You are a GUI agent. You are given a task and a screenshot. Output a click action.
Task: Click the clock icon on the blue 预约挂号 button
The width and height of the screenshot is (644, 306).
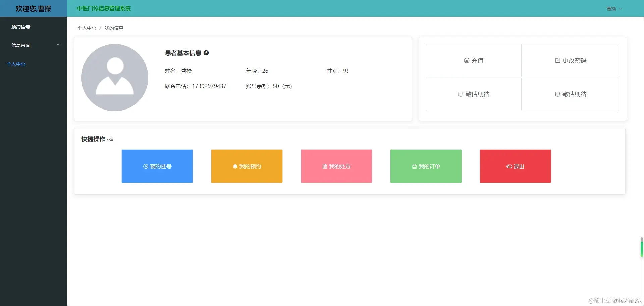click(x=145, y=166)
